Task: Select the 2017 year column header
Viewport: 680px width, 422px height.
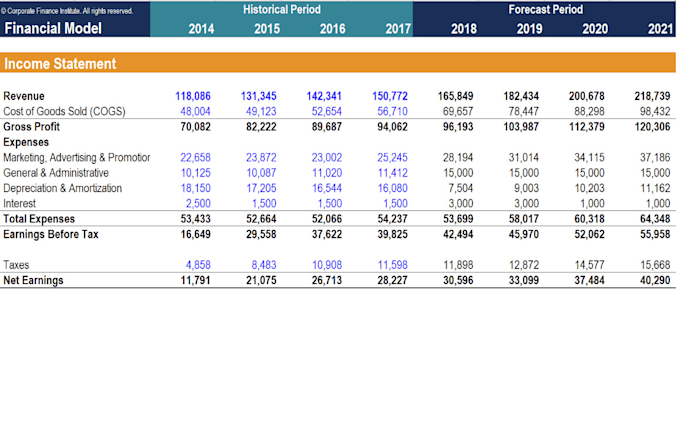Action: coord(398,29)
